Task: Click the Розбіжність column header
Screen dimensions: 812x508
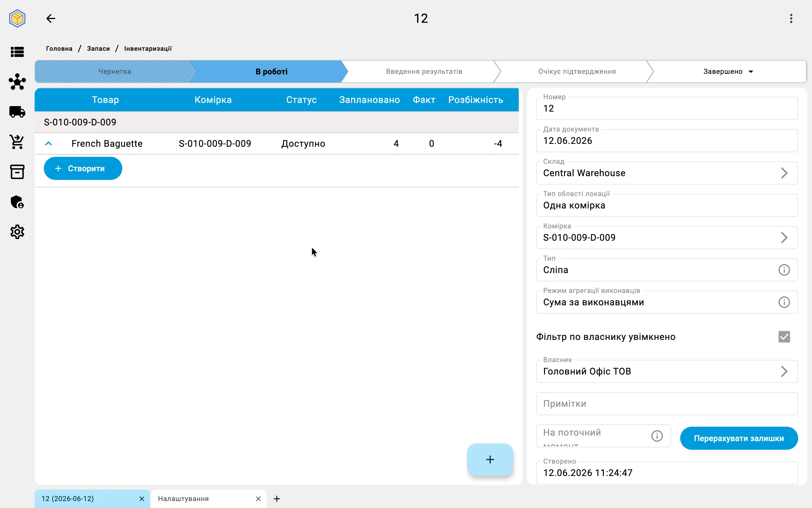Action: click(475, 100)
